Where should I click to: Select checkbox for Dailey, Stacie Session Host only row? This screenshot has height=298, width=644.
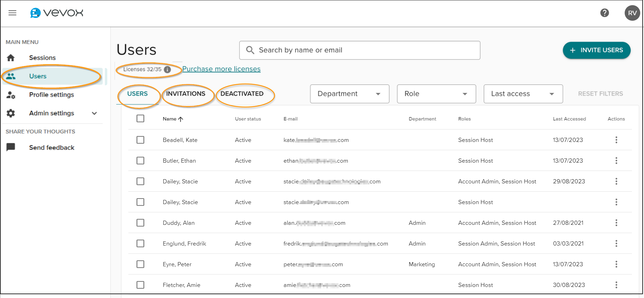140,202
